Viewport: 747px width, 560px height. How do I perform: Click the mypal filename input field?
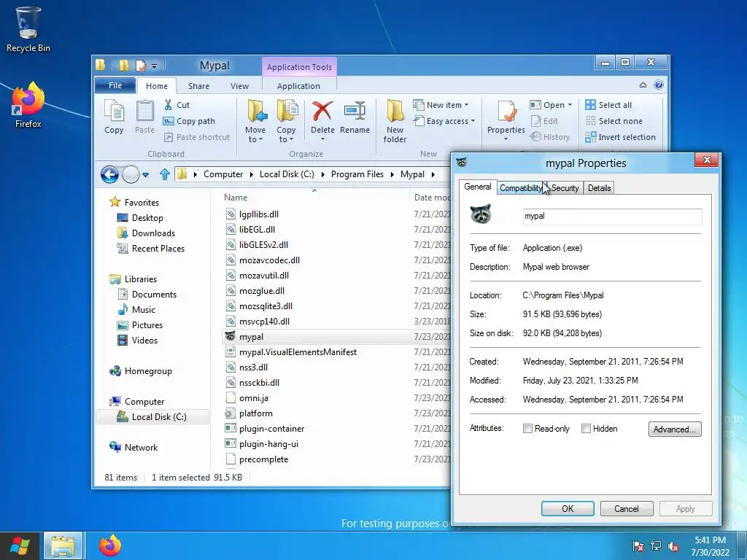[612, 216]
